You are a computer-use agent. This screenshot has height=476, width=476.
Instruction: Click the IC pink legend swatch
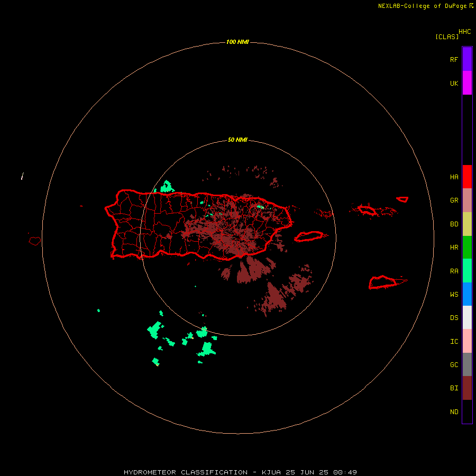[467, 341]
